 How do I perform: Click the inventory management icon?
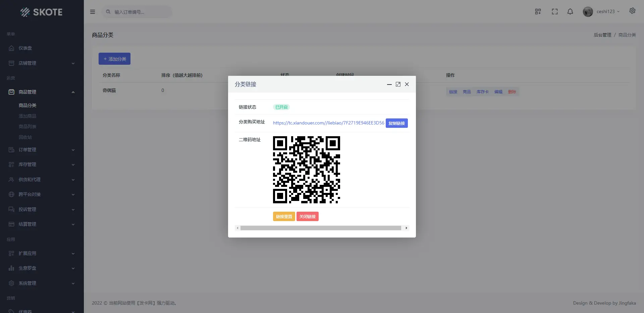coord(11,164)
